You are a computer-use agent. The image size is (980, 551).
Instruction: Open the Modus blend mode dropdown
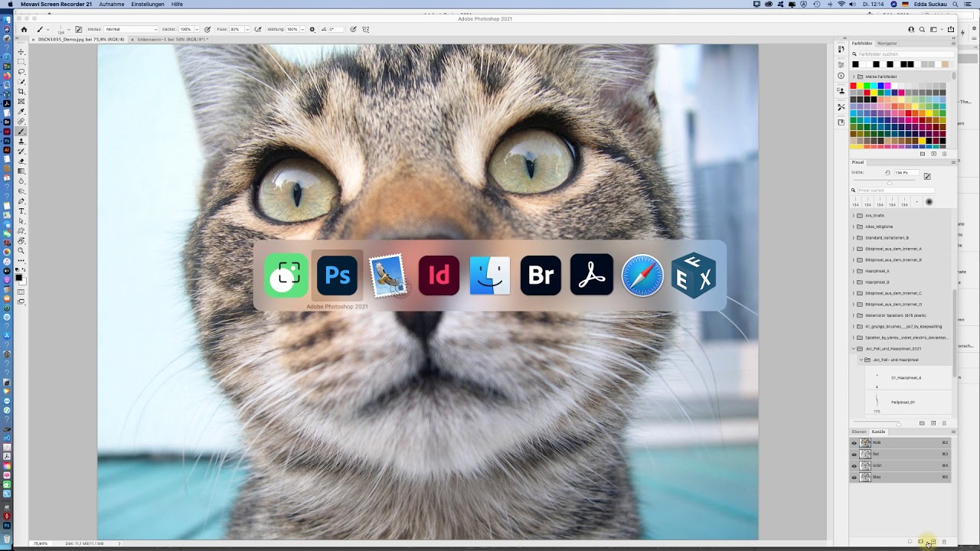[x=131, y=29]
